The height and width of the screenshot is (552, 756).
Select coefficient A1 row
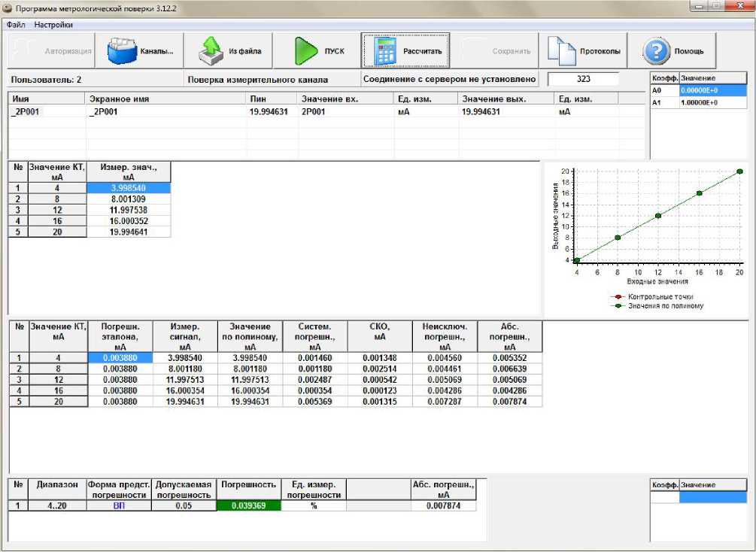click(x=698, y=102)
